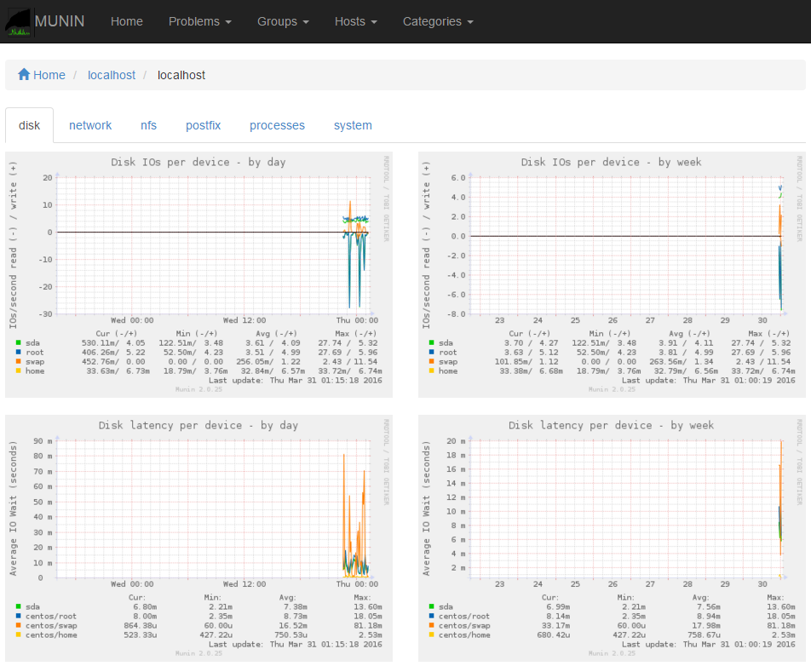Switch to the network tab
Image resolution: width=811 pixels, height=672 pixels.
(x=90, y=125)
